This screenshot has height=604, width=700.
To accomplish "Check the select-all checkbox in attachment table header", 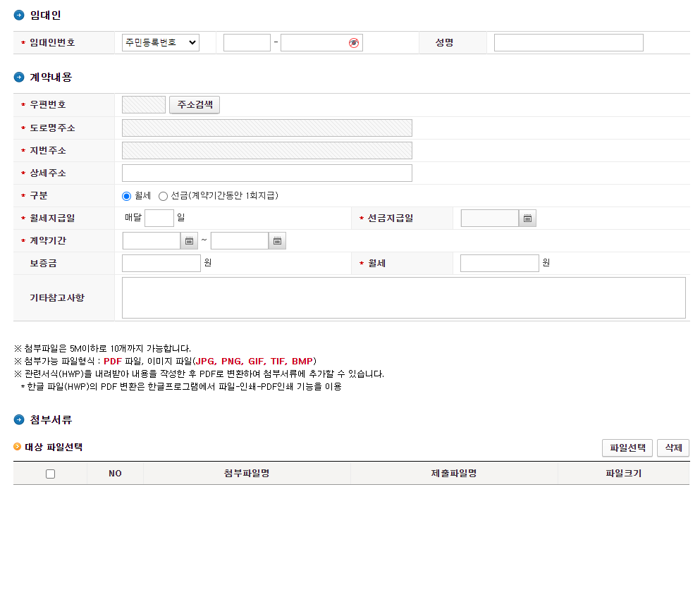I will click(x=51, y=474).
